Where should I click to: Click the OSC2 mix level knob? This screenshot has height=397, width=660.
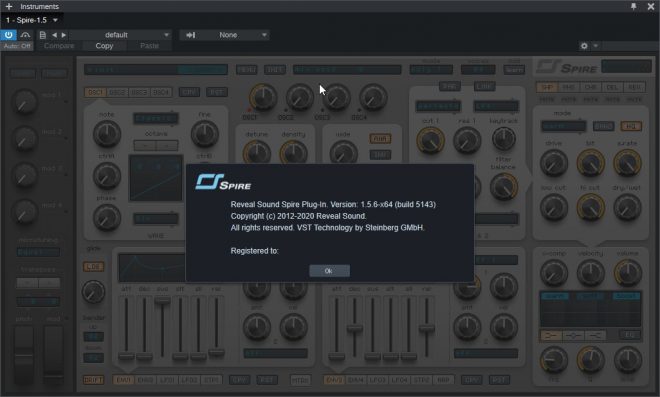[x=300, y=97]
